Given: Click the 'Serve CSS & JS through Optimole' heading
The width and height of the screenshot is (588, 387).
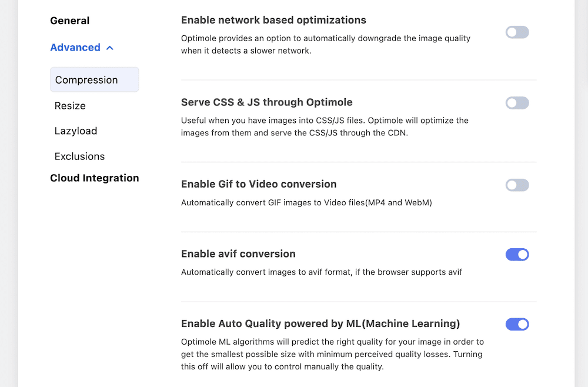Looking at the screenshot, I should (x=266, y=102).
